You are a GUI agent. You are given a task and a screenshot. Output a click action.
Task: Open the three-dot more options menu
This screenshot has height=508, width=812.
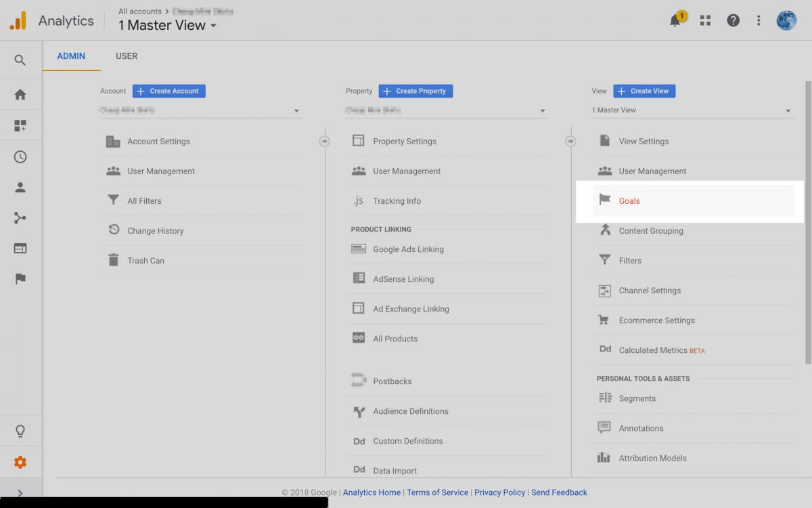(759, 20)
